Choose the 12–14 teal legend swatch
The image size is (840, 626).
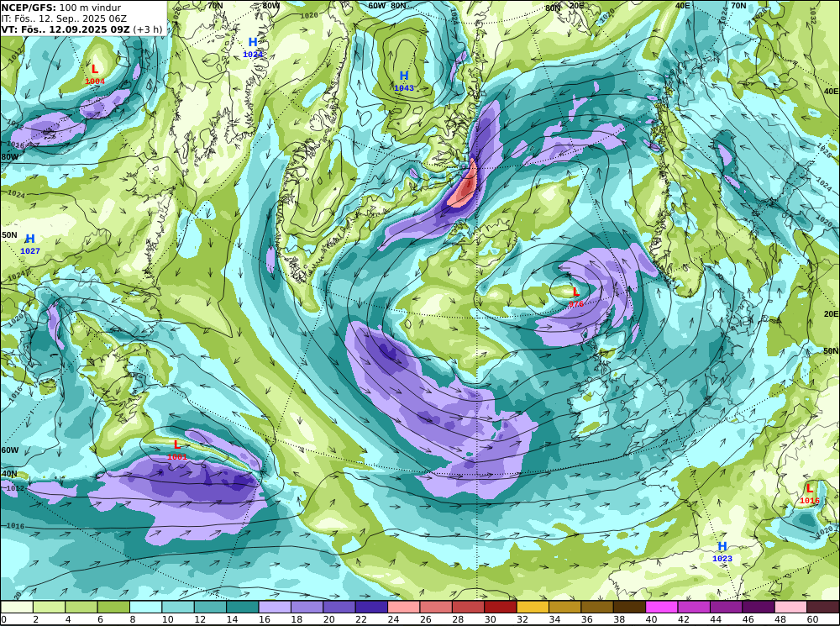pos(211,607)
